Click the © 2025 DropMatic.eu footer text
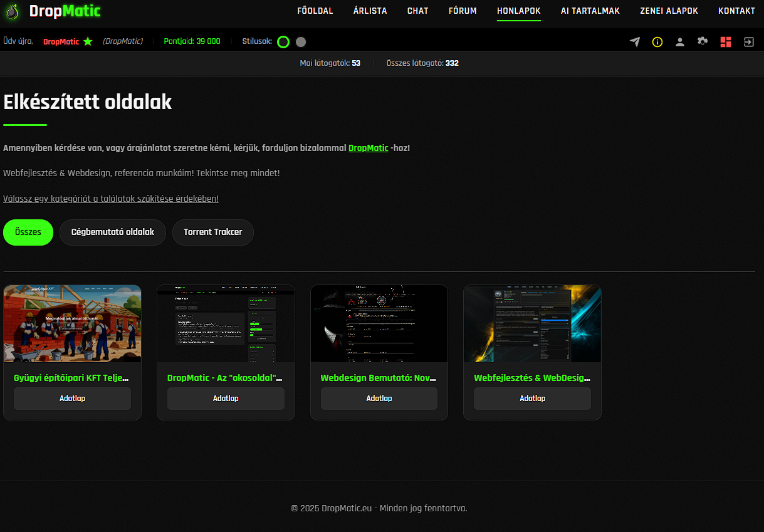 point(379,508)
